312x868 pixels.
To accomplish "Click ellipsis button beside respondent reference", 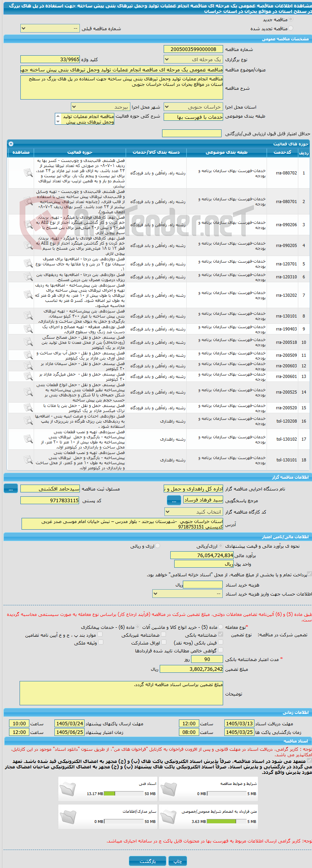I will click(174, 500).
